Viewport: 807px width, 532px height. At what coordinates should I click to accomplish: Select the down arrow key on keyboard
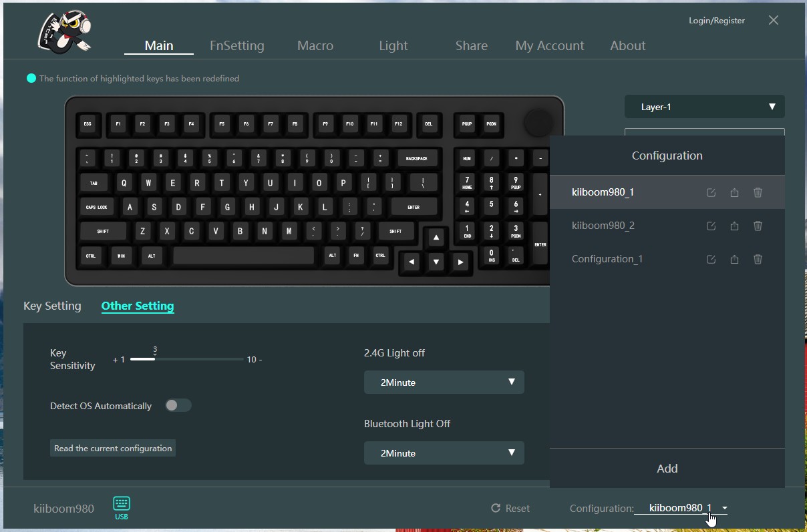click(436, 262)
